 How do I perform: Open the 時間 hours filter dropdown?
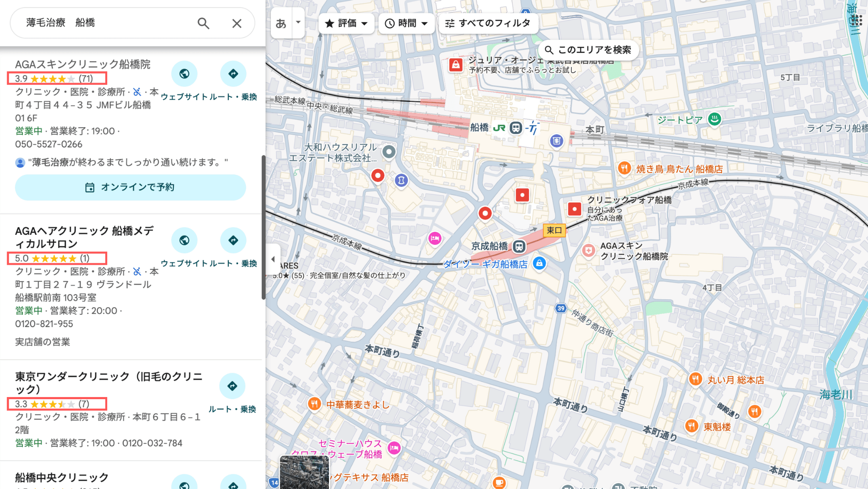click(406, 23)
